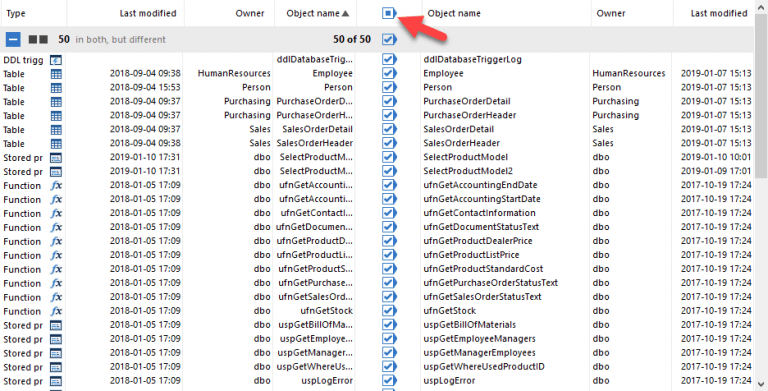The height and width of the screenshot is (391, 768).
Task: Click the DDL trigger type icon for ddlDatabaseTriggerLog
Action: [x=56, y=60]
